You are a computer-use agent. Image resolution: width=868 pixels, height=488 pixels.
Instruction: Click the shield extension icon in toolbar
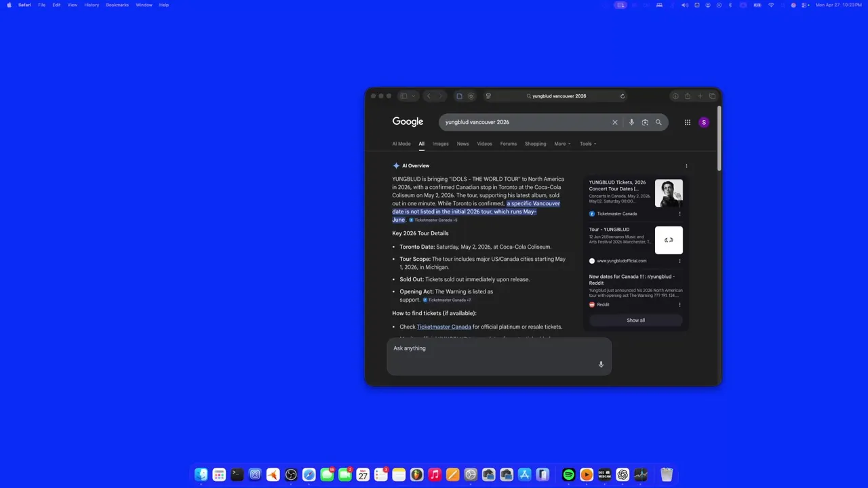click(471, 96)
